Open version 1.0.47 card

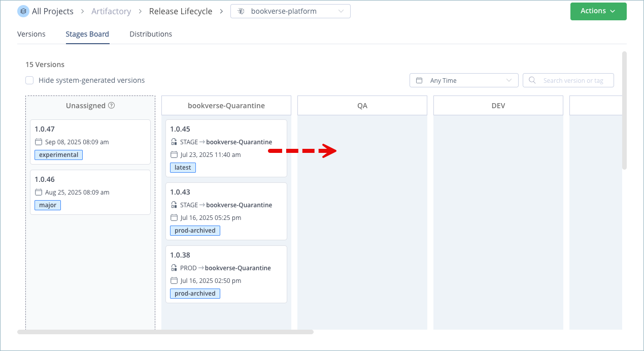(90, 142)
